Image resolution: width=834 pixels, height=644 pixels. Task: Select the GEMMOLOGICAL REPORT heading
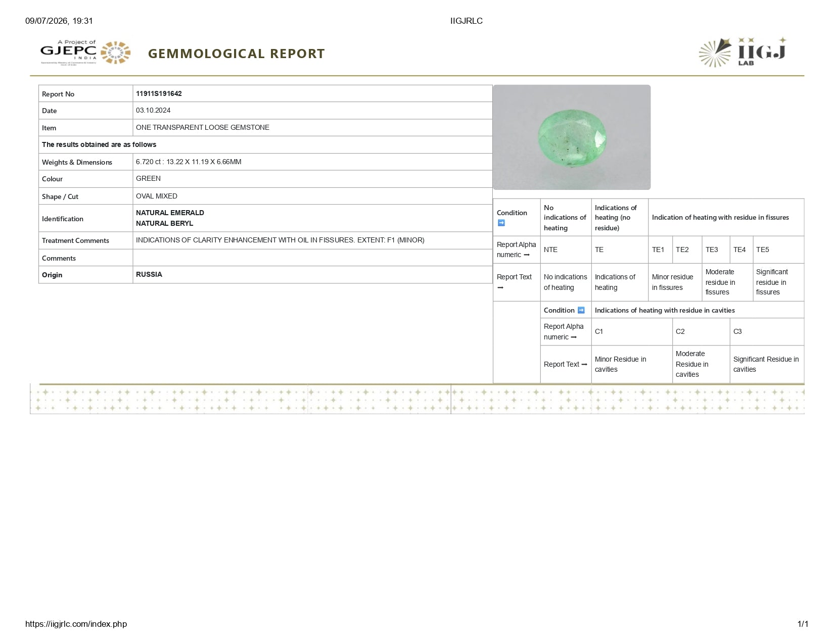(237, 54)
